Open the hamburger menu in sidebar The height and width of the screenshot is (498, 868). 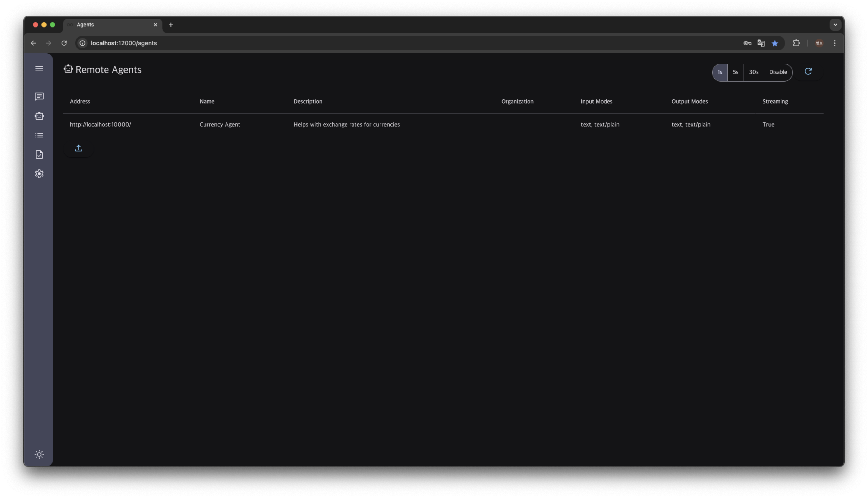pyautogui.click(x=39, y=69)
